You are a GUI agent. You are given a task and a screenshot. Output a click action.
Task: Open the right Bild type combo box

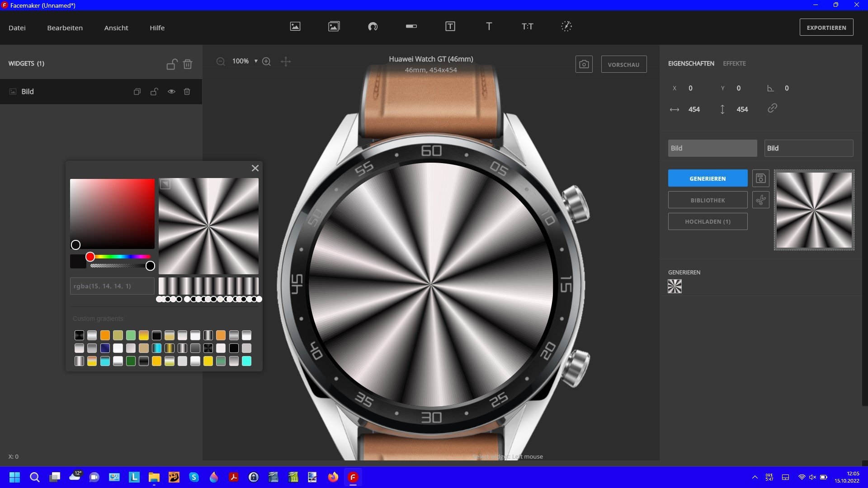point(808,148)
